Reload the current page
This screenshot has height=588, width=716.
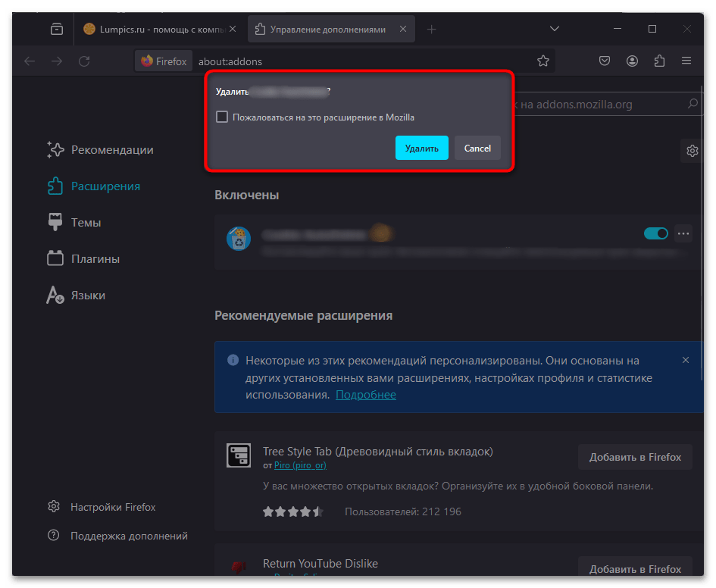84,61
